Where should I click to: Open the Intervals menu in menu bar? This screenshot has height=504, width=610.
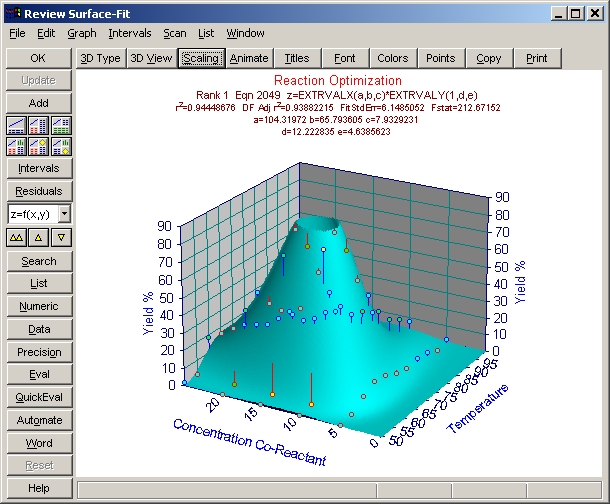[x=130, y=33]
